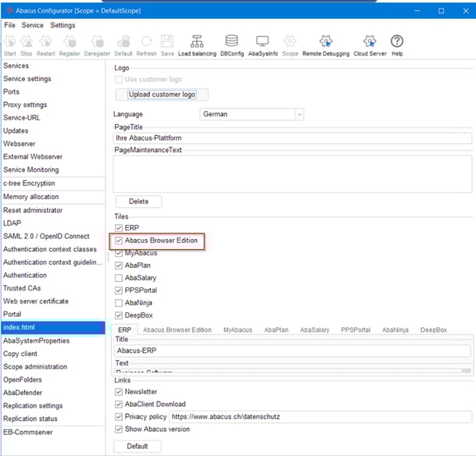The width and height of the screenshot is (476, 456).
Task: Switch to the ERP tile tab
Action: pyautogui.click(x=125, y=330)
